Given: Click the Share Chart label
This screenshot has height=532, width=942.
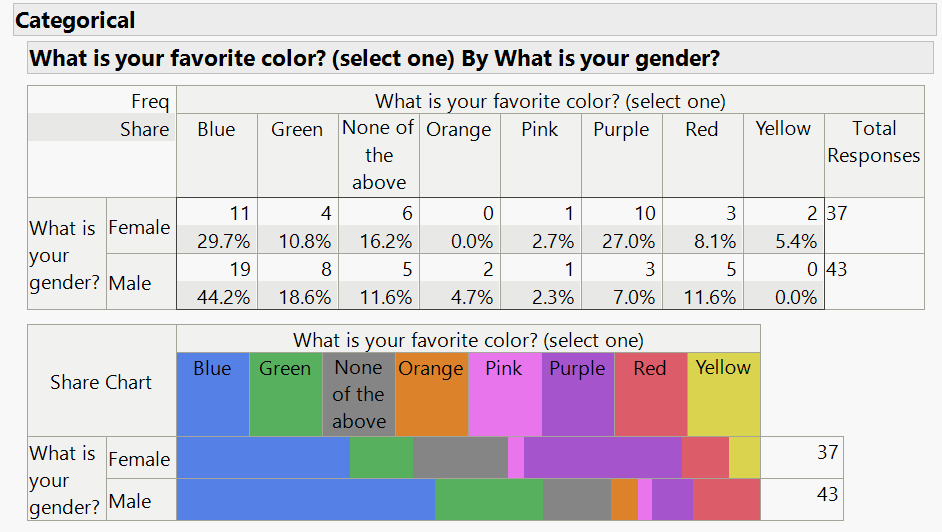Looking at the screenshot, I should pos(101,382).
